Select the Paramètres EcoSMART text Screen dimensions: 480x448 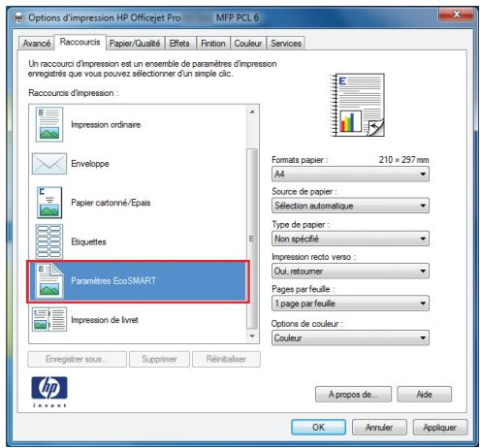[113, 280]
